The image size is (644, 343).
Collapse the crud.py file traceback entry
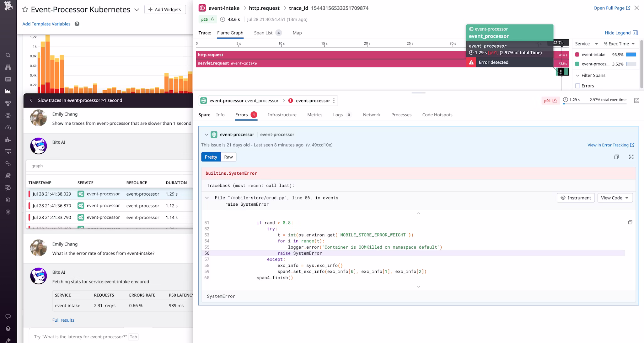pos(207,198)
